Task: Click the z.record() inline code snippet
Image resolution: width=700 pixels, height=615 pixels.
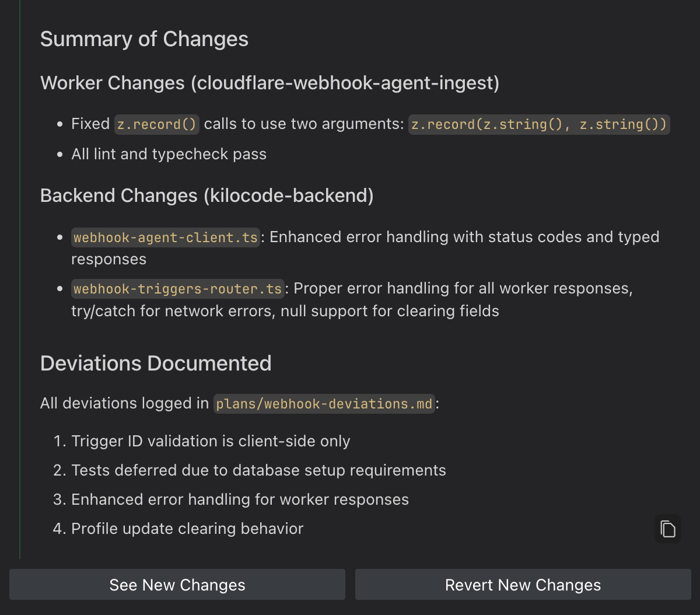Action: 157,124
